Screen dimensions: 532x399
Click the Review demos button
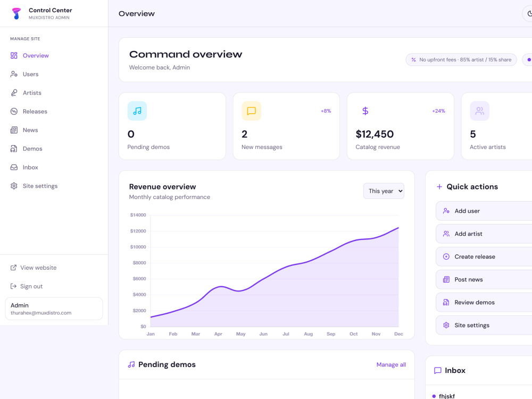click(x=484, y=302)
